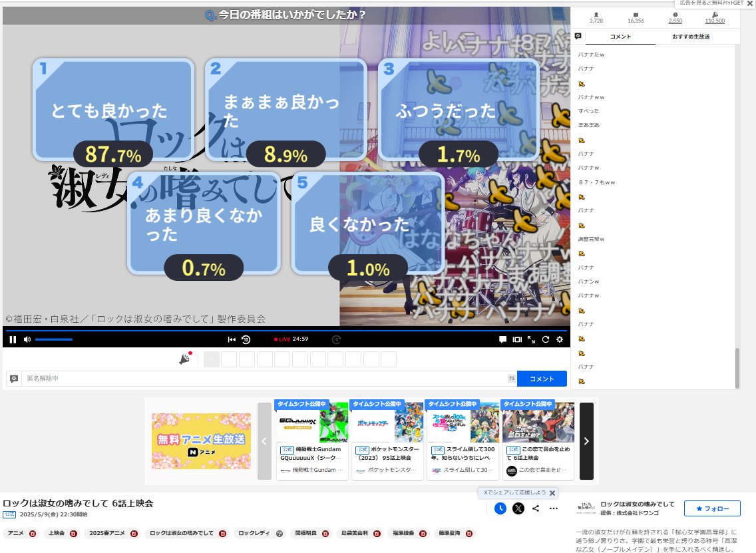This screenshot has width=756, height=553.
Task: Click the scrollbar of the comment list
Action: (x=737, y=368)
